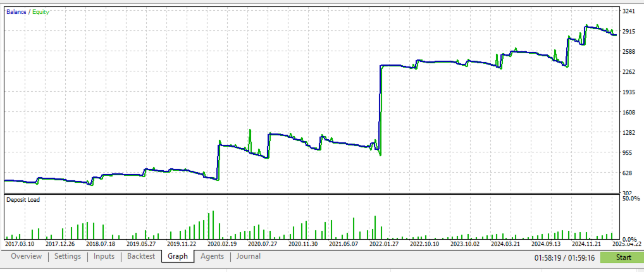Click the 2022.01.27 date label
Viewport: 644px width, 272px height.
(x=385, y=244)
